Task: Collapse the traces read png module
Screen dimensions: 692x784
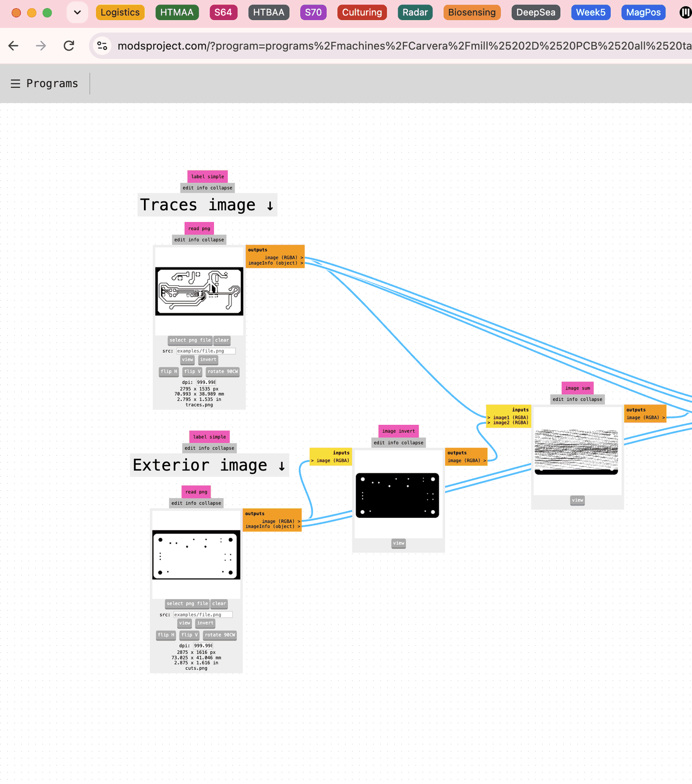Action: point(213,240)
